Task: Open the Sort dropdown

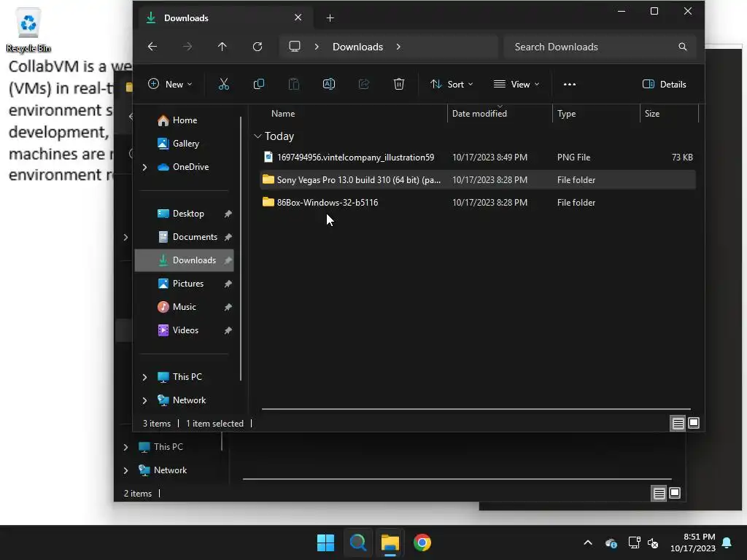Action: point(452,85)
